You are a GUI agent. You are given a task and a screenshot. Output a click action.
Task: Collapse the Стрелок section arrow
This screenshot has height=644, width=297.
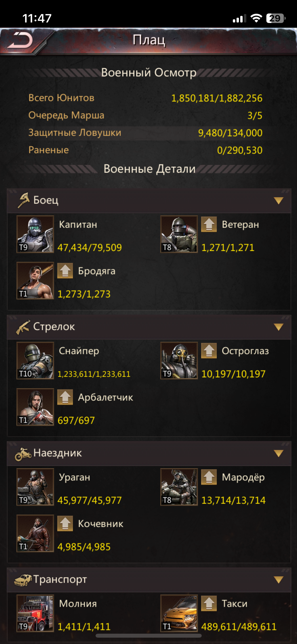point(279,327)
